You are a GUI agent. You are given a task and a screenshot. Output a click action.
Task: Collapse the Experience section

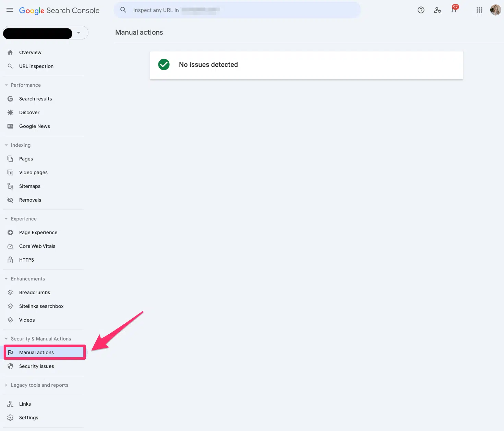(6, 219)
